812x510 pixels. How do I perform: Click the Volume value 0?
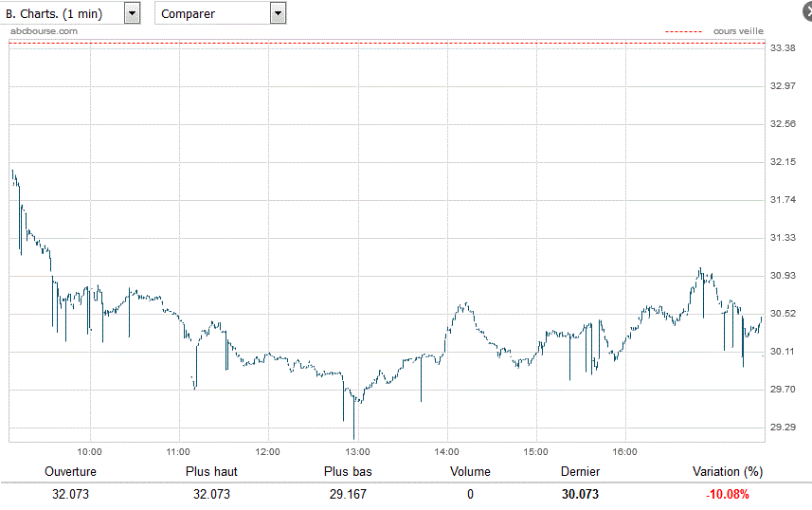470,495
